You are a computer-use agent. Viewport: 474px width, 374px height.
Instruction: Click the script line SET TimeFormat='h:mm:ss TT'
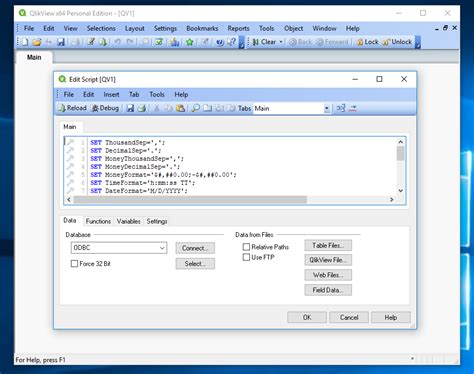(142, 183)
